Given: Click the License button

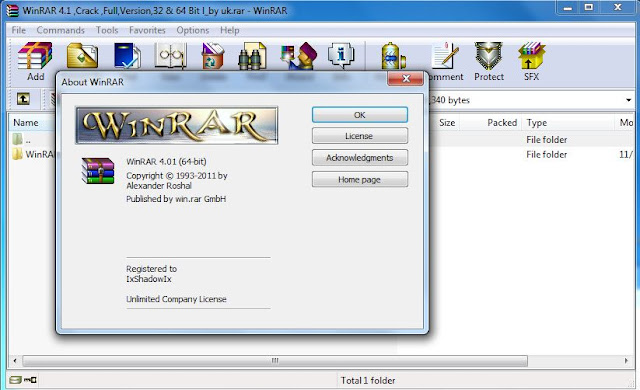Looking at the screenshot, I should tap(360, 136).
